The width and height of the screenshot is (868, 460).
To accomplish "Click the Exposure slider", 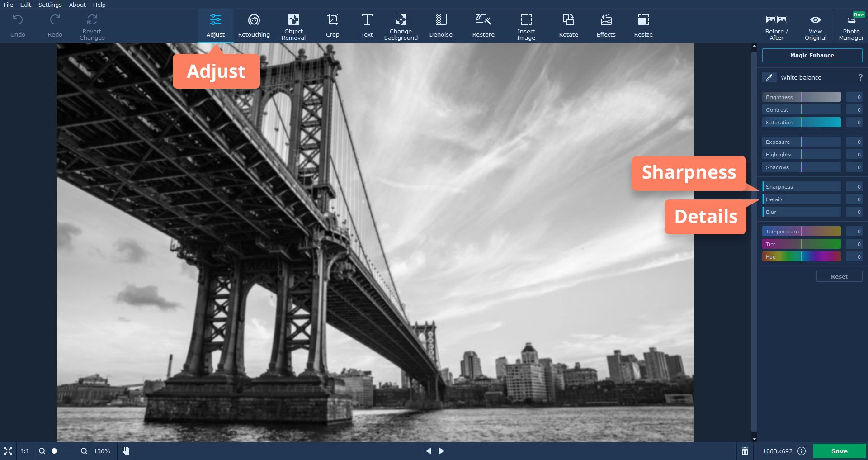I will 802,142.
